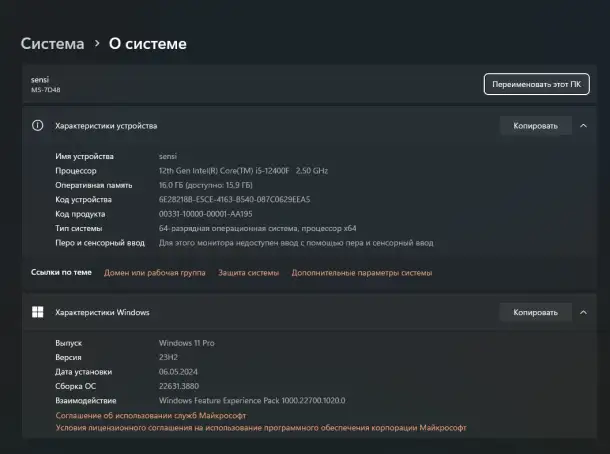Copy device specifications with Копировать
This screenshot has height=454, width=610.
click(x=536, y=126)
